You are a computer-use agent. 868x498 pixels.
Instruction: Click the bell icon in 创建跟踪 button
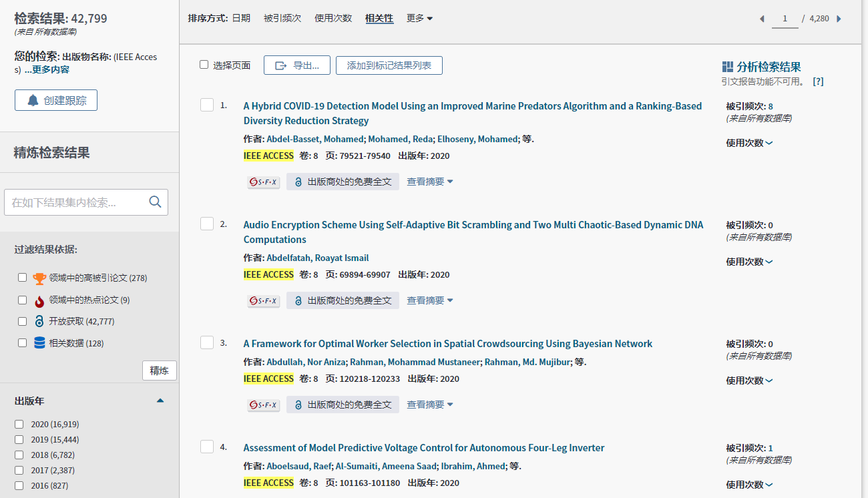33,100
